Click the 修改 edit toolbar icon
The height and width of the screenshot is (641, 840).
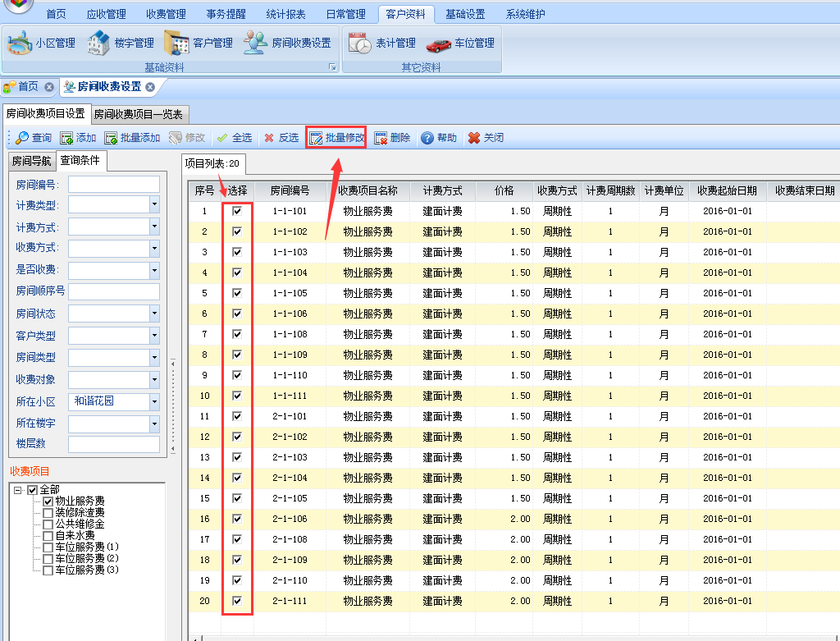click(x=176, y=138)
